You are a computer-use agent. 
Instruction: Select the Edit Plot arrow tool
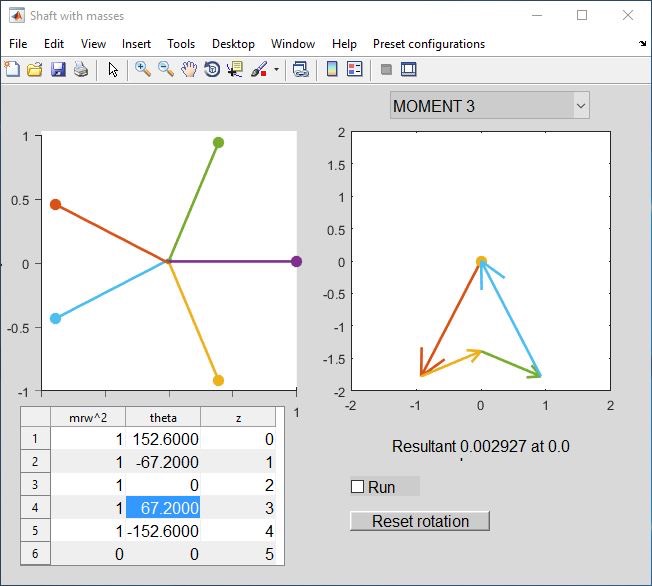click(113, 69)
